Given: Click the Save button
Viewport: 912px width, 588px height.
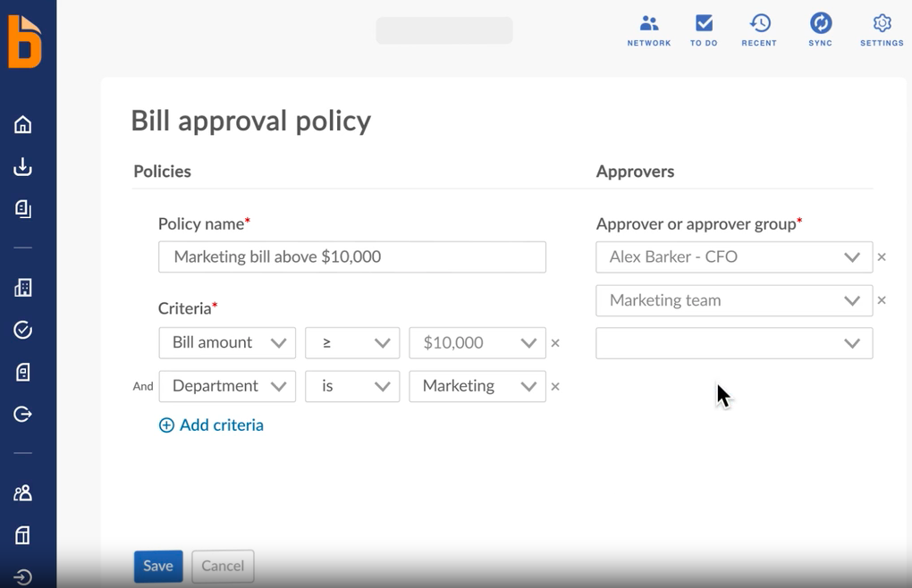Looking at the screenshot, I should click(x=158, y=566).
